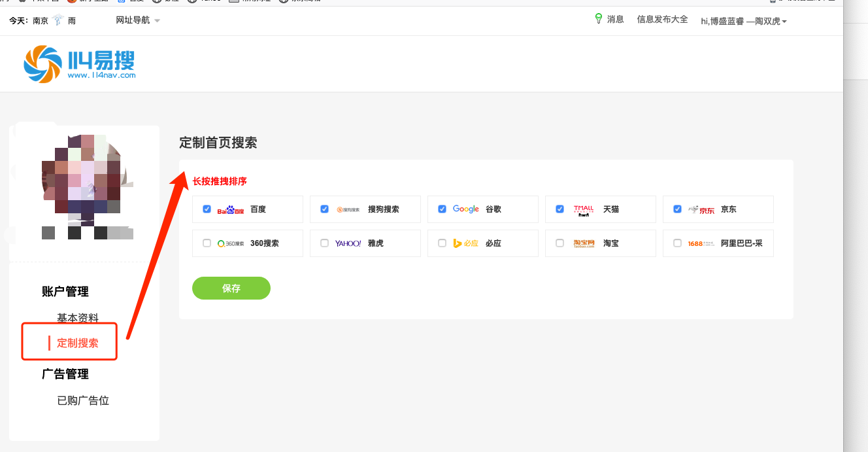Click the 定制首页搜索 page title

(x=218, y=143)
